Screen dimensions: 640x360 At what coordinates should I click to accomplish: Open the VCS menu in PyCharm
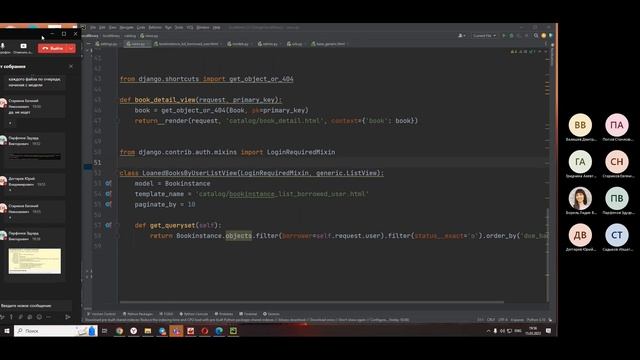click(x=190, y=27)
